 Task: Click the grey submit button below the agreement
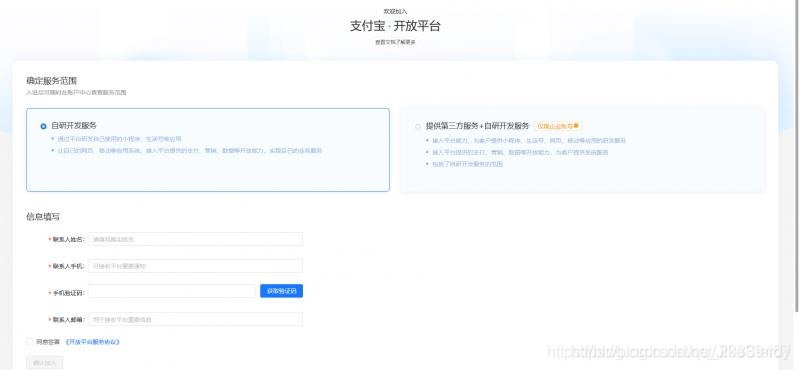tap(44, 363)
